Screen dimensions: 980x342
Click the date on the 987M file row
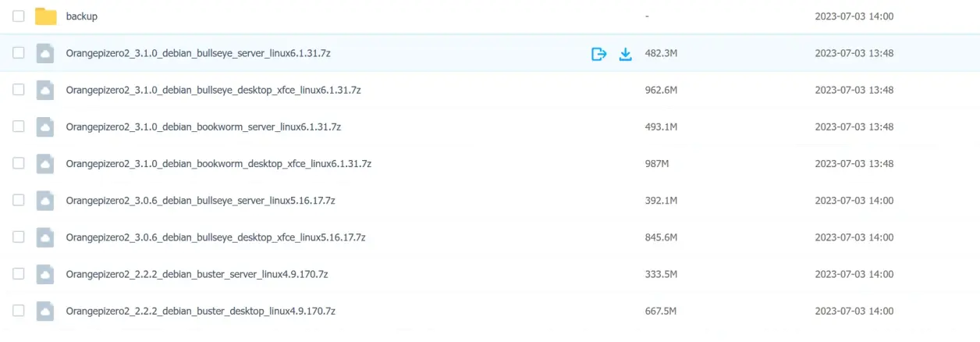click(x=854, y=164)
